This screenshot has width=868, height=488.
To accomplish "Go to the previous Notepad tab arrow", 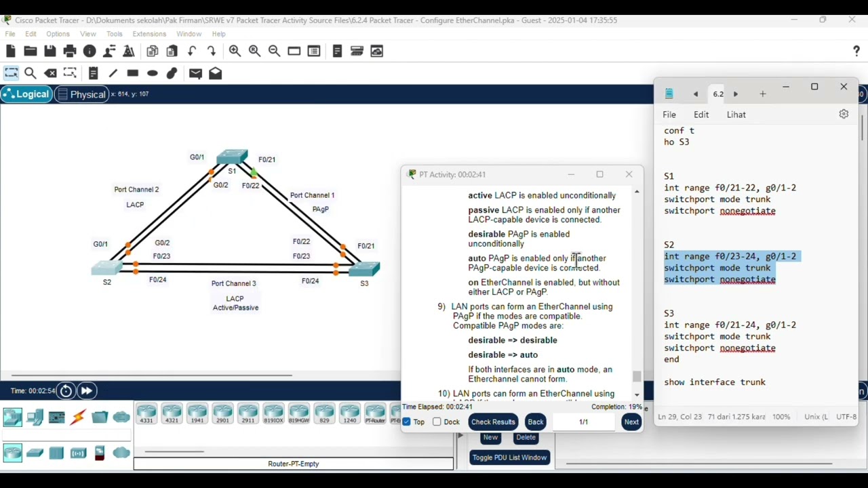I will pos(695,94).
